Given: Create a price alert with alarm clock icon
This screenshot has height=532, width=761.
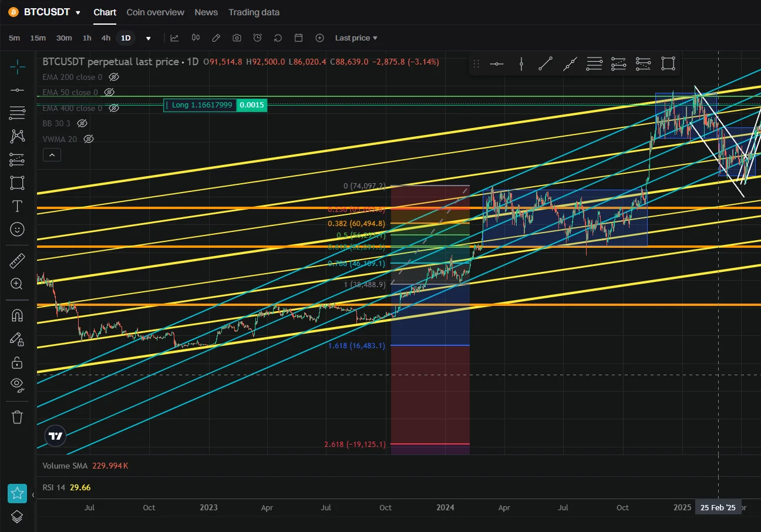Looking at the screenshot, I should pyautogui.click(x=257, y=38).
